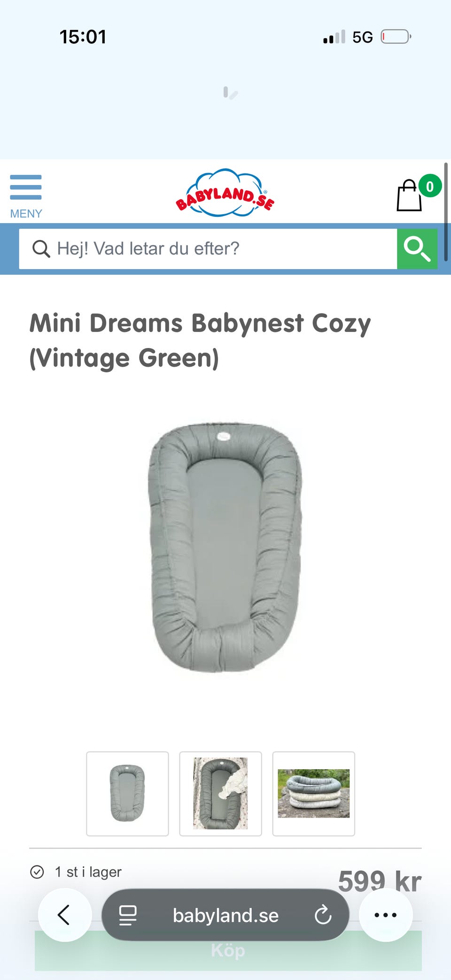
Task: Select the first single babynest thumbnail
Action: click(x=127, y=794)
